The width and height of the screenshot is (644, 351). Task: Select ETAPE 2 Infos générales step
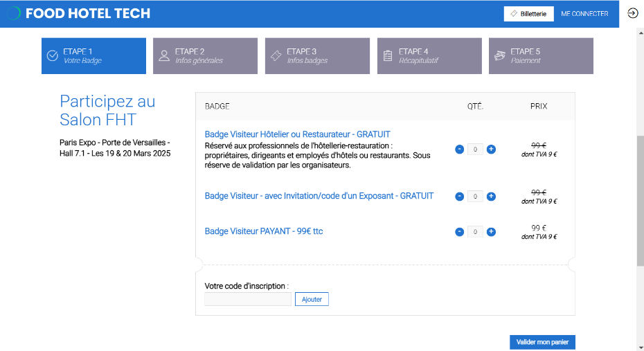(206, 56)
